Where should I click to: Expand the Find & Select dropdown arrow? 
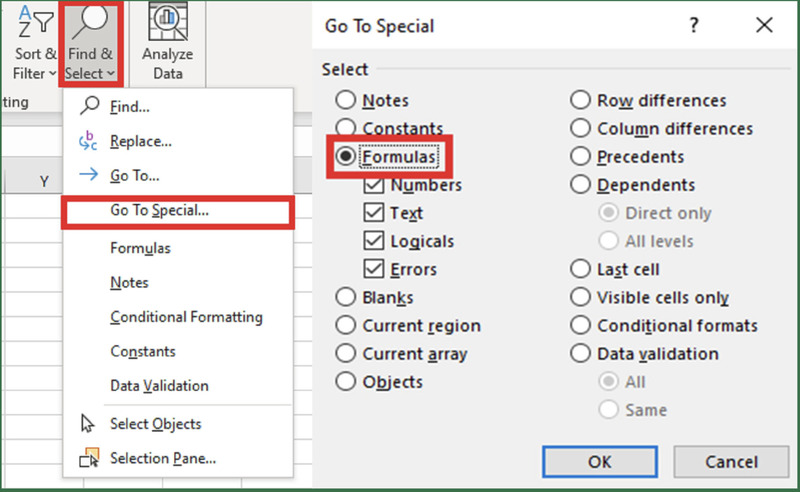click(x=109, y=74)
